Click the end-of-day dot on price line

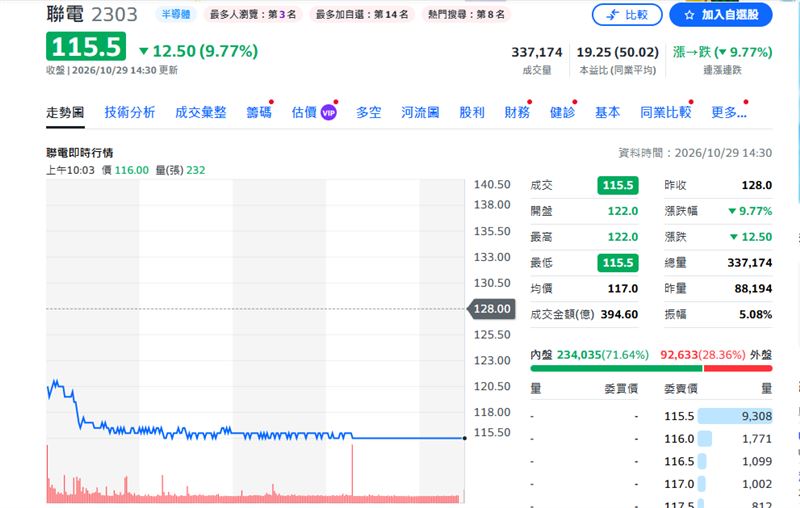point(464,438)
